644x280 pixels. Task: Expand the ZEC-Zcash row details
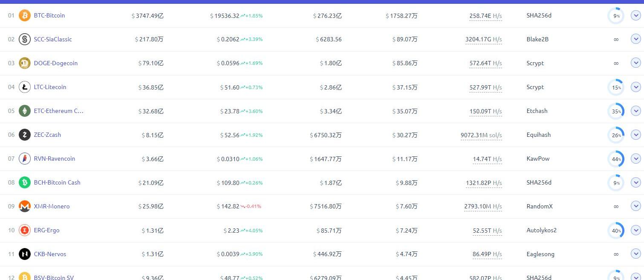pyautogui.click(x=635, y=135)
